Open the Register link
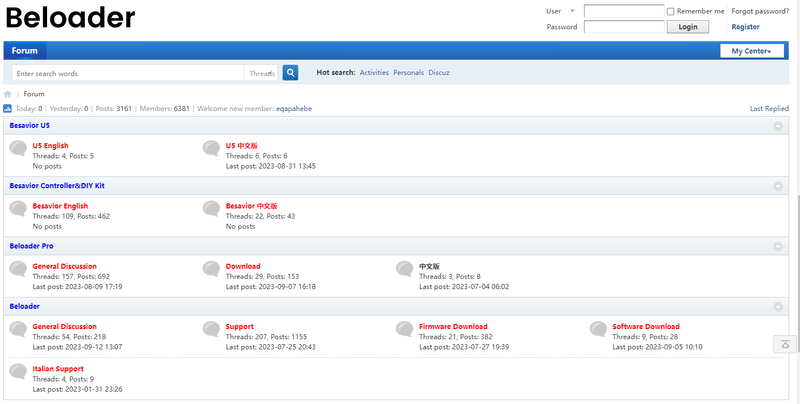800x404 pixels. 745,27
